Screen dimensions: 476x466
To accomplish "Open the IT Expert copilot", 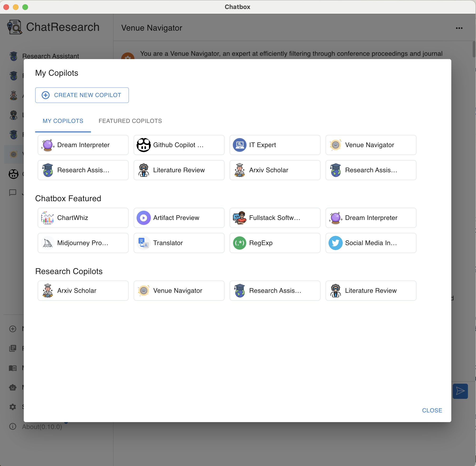I will pyautogui.click(x=275, y=145).
